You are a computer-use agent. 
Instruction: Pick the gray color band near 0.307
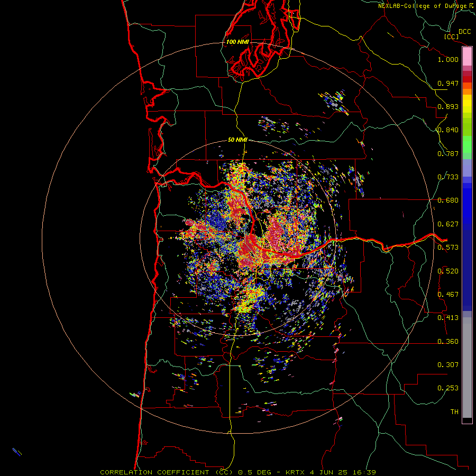point(467,368)
